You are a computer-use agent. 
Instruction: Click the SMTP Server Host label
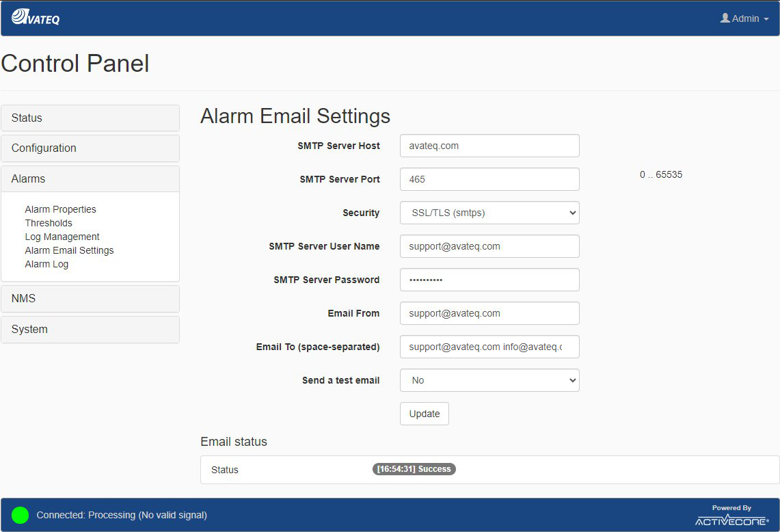(338, 146)
